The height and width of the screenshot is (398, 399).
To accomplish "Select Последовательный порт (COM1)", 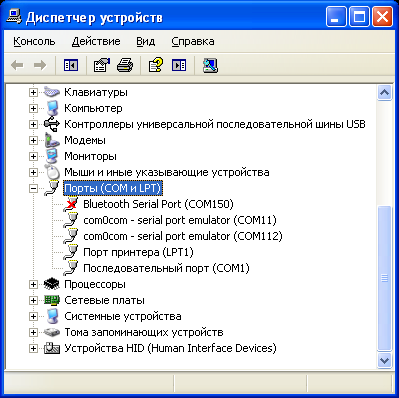I will tap(166, 268).
